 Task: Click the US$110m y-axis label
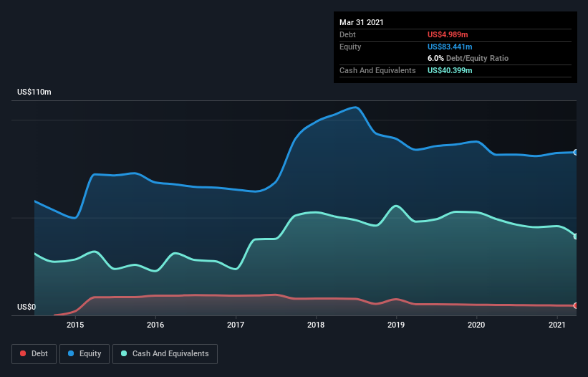coord(34,92)
